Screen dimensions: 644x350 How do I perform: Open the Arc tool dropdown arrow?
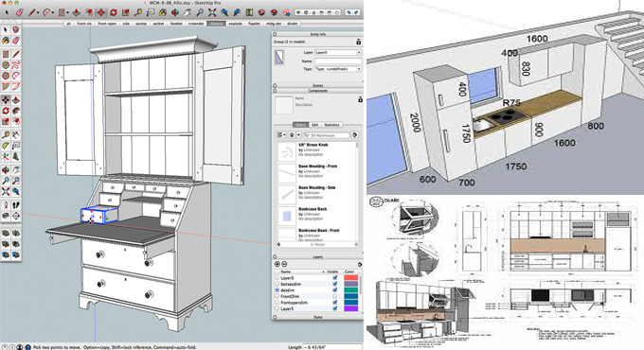tap(53, 12)
